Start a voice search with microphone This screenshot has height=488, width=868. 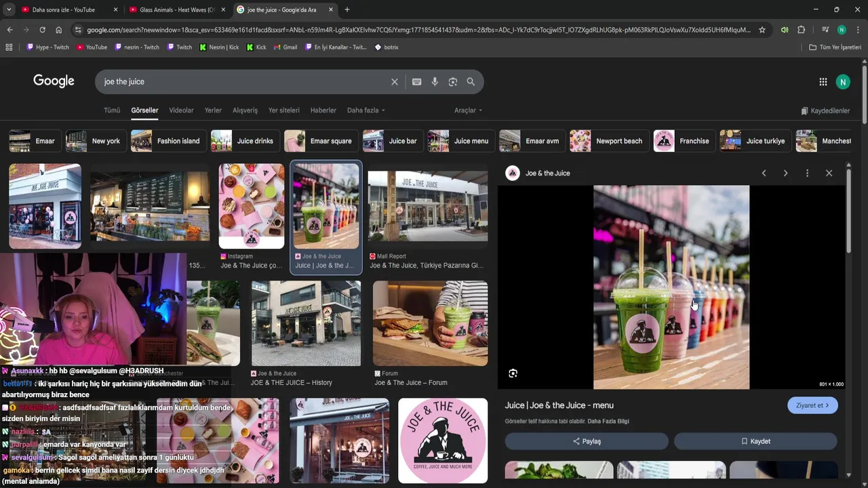pyautogui.click(x=435, y=82)
